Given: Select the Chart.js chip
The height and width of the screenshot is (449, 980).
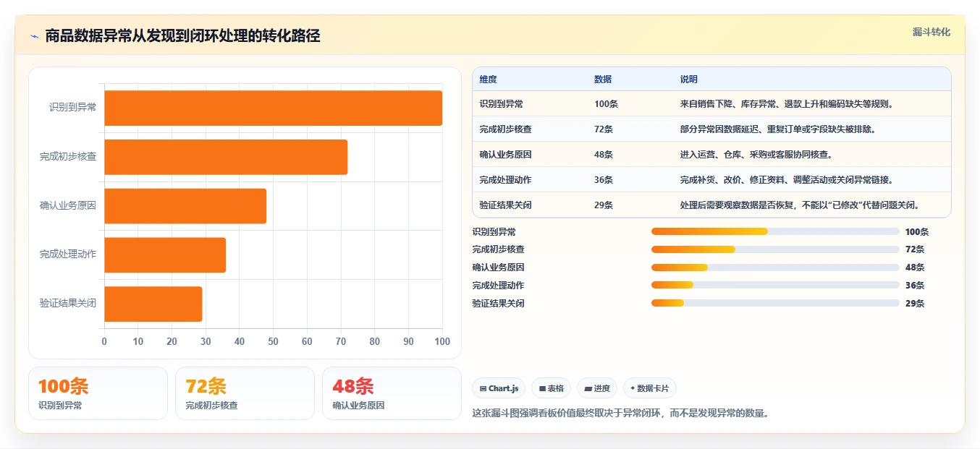Looking at the screenshot, I should point(499,388).
